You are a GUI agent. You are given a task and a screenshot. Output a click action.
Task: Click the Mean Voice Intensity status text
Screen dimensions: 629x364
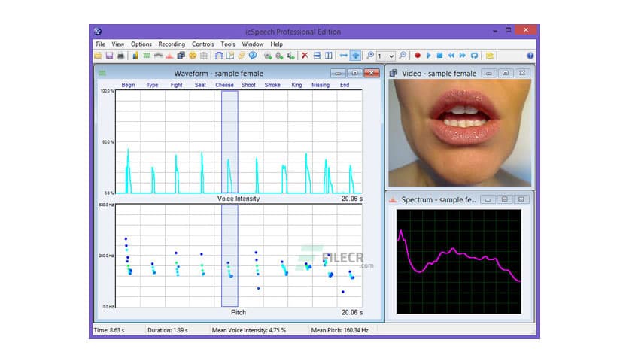pos(249,330)
